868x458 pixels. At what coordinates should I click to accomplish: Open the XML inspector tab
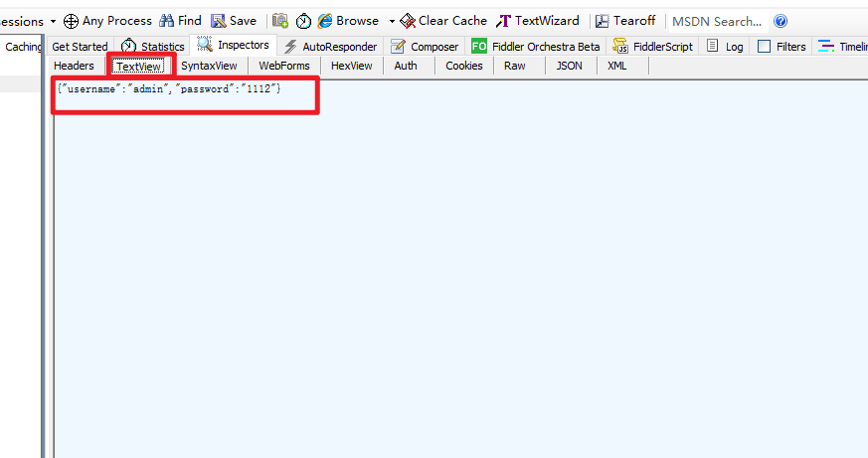[x=616, y=66]
